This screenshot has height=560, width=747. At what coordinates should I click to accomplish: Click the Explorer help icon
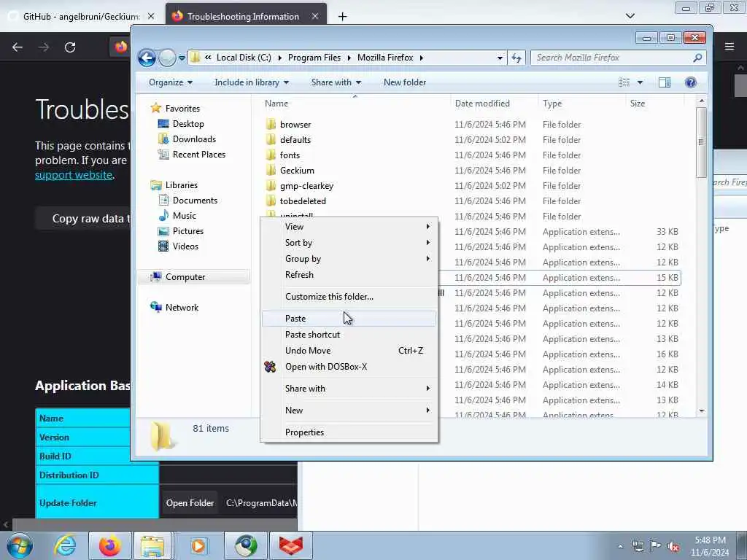coord(690,82)
